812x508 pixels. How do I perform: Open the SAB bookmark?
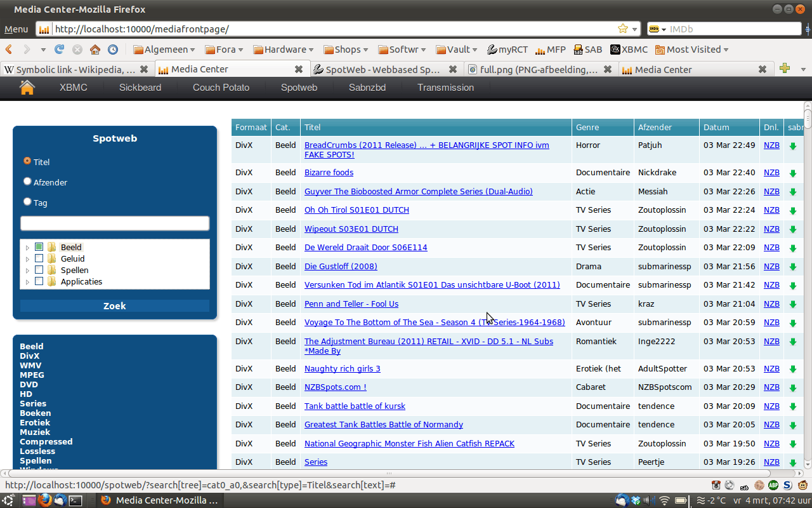pos(588,50)
